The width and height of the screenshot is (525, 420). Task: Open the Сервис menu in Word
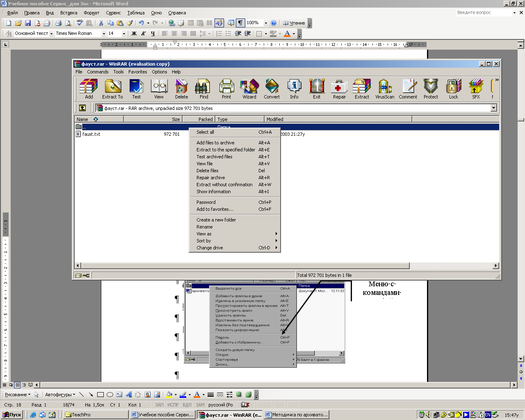113,13
